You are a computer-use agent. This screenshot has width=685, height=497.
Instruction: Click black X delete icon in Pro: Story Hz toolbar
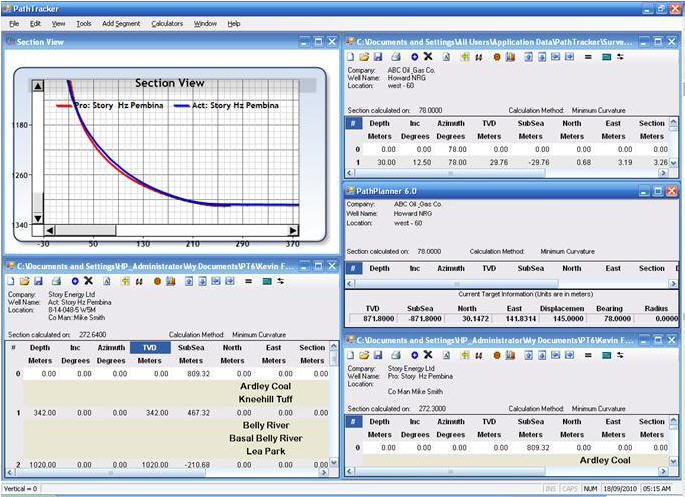[x=428, y=355]
